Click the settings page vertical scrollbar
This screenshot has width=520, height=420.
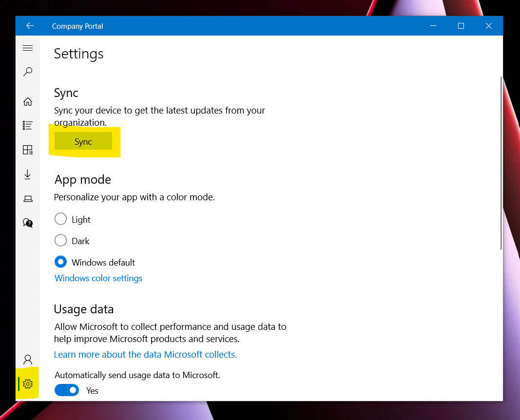tap(501, 163)
